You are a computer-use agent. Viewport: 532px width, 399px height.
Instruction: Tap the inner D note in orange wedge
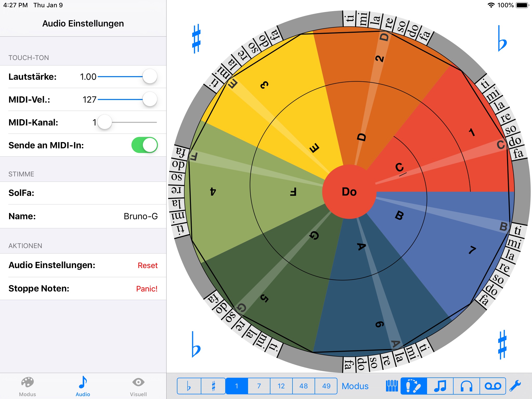(361, 137)
